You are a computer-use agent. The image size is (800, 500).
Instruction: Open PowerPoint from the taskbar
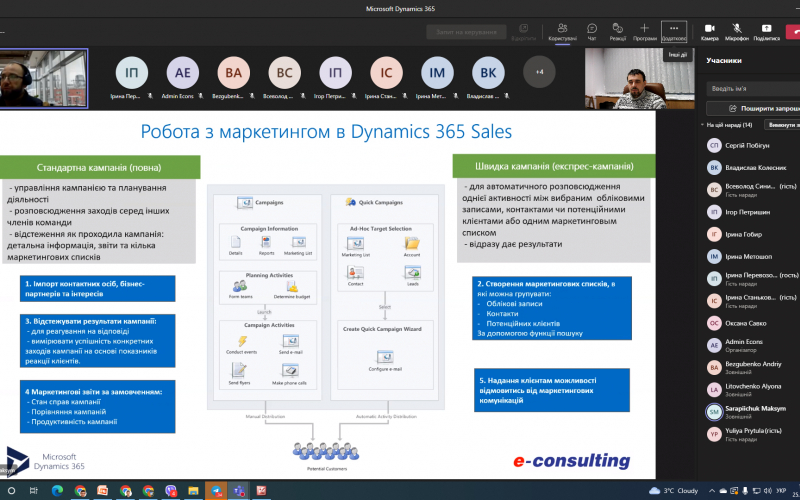[103, 491]
